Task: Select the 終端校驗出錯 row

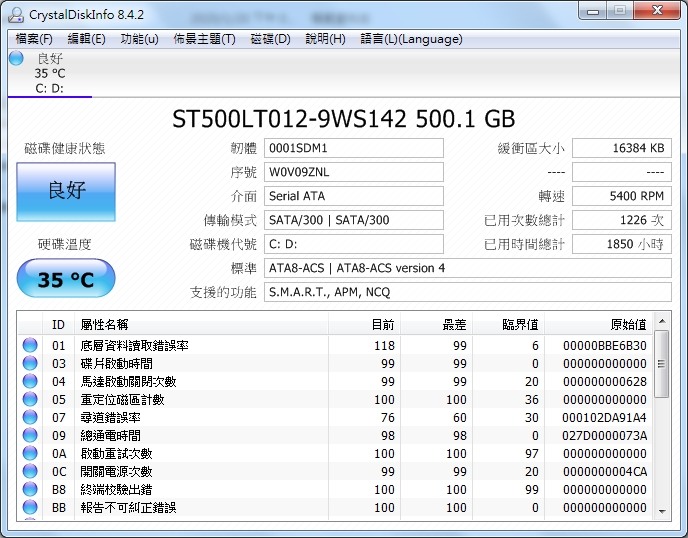Action: (335, 489)
